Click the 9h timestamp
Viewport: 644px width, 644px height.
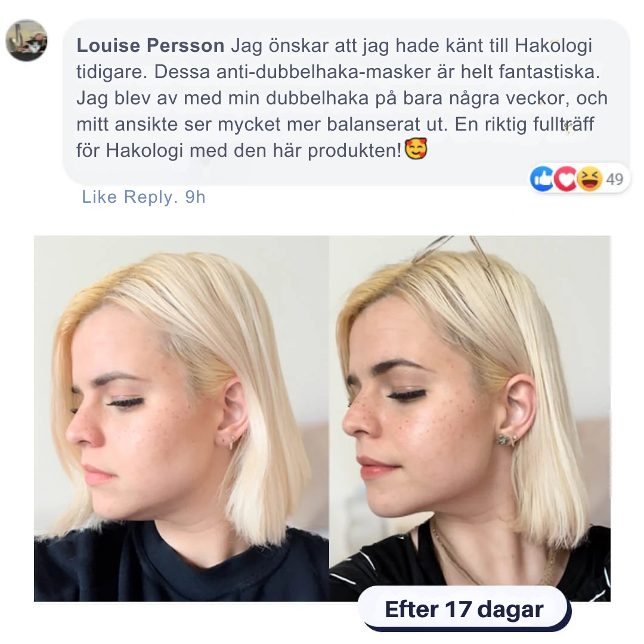(x=195, y=197)
